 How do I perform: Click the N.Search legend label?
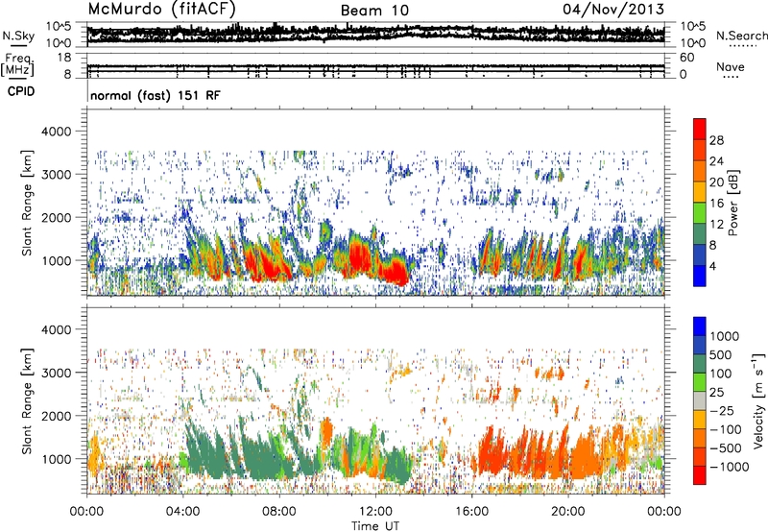point(742,36)
